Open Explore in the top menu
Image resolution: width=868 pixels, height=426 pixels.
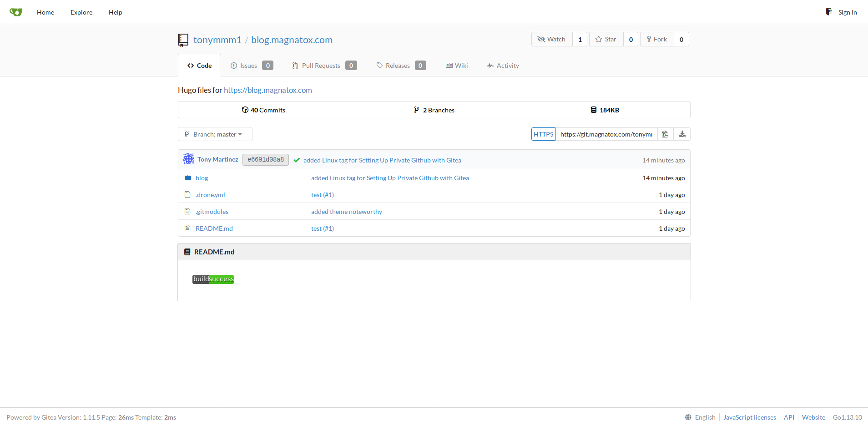(81, 12)
